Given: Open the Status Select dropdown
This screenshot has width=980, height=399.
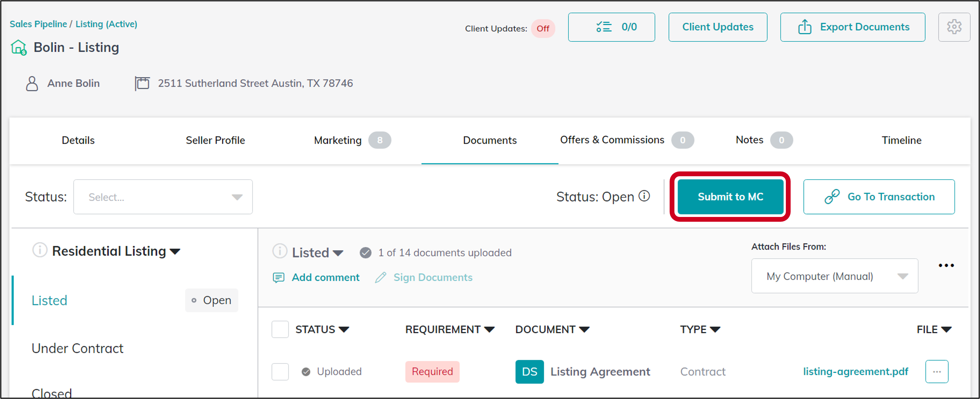Looking at the screenshot, I should 163,197.
